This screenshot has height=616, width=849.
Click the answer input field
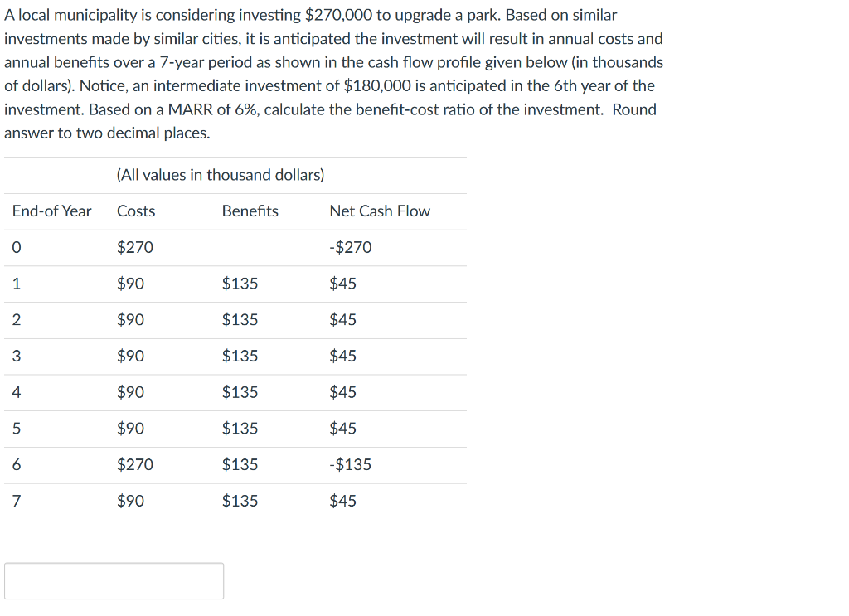point(114,581)
